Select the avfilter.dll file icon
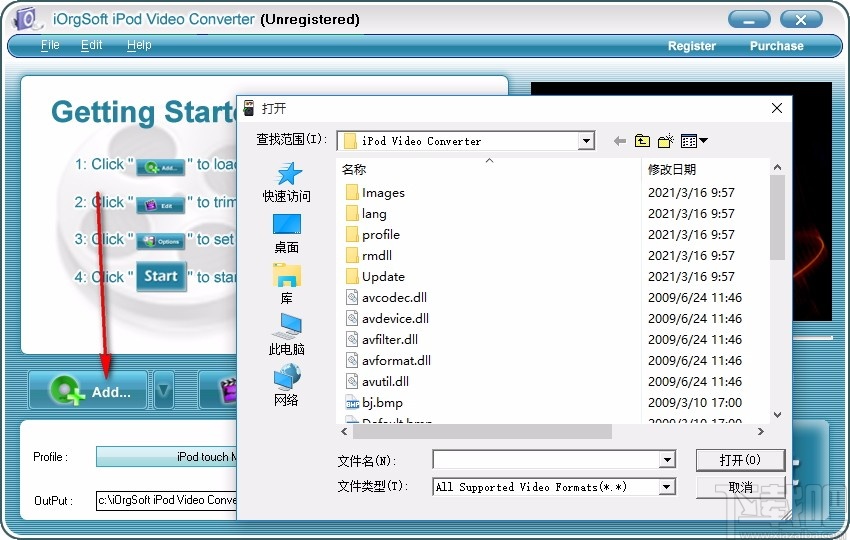Screen dimensions: 850x540 click(352, 339)
